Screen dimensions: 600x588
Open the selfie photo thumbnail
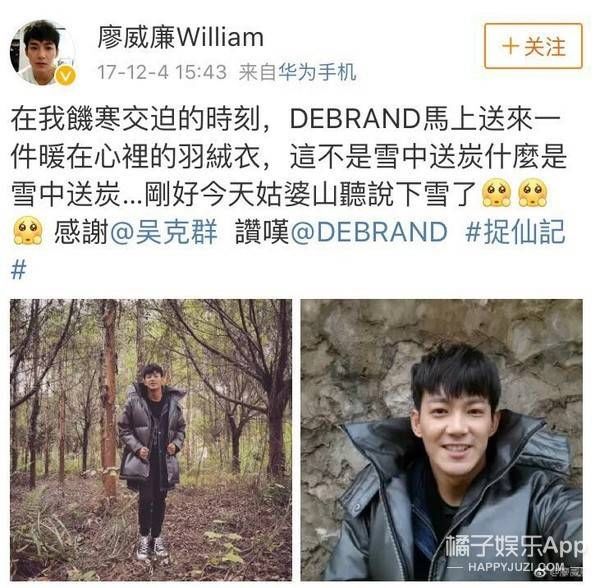pos(442,440)
